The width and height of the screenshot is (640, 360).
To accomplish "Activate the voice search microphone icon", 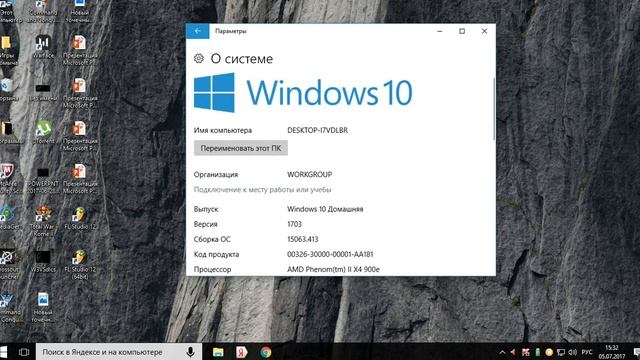I will [190, 352].
